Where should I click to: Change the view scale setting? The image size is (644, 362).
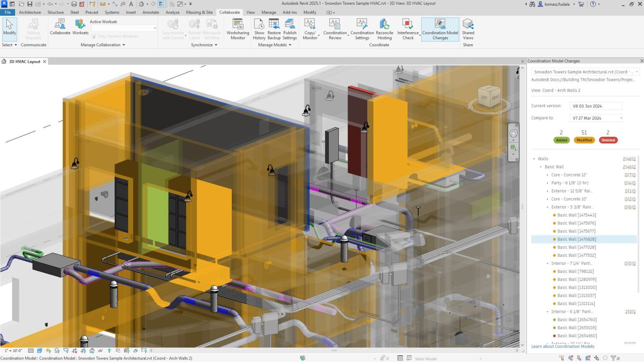(x=13, y=351)
